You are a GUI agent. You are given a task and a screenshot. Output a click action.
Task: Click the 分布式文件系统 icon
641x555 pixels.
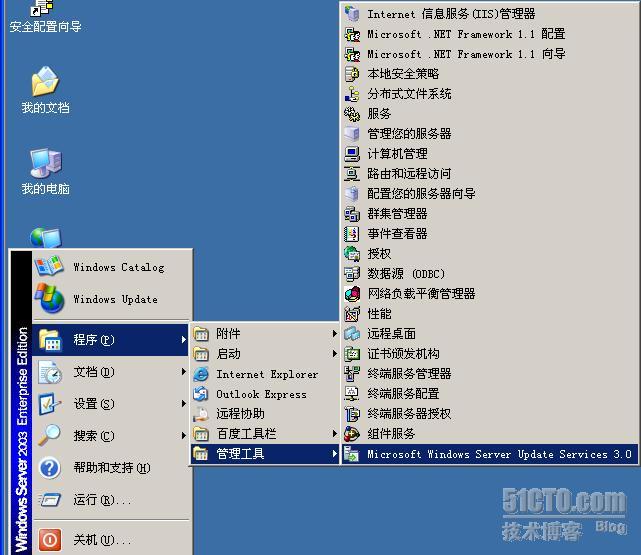352,94
